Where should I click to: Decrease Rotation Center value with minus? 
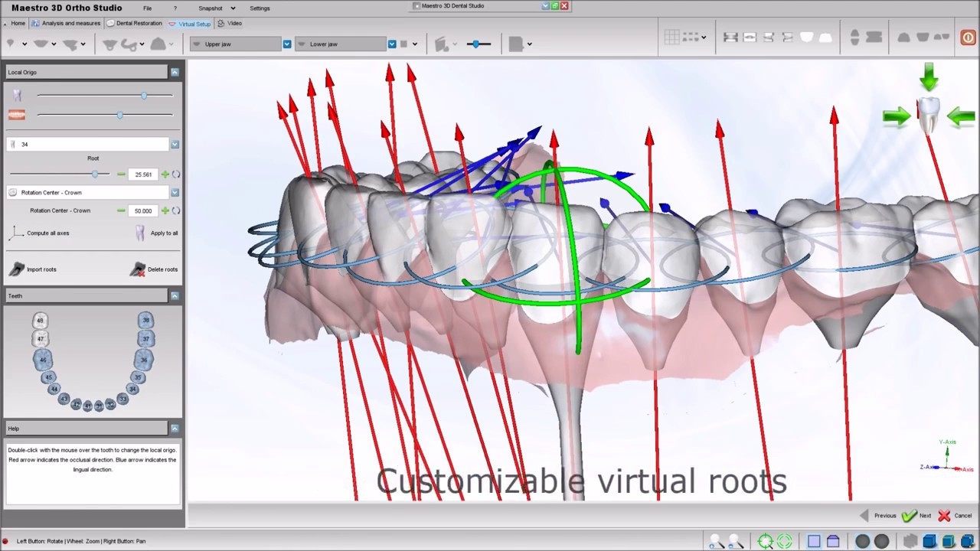121,210
